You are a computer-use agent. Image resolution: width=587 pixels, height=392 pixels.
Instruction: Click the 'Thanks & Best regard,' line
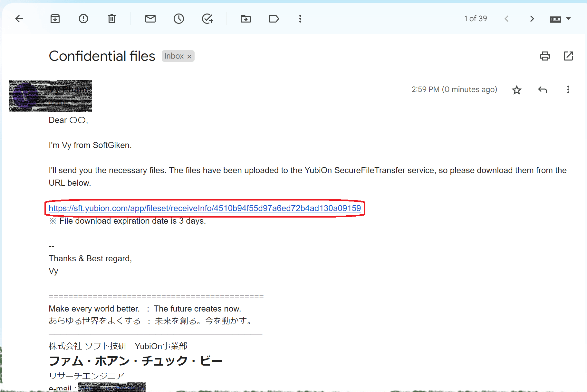[90, 258]
